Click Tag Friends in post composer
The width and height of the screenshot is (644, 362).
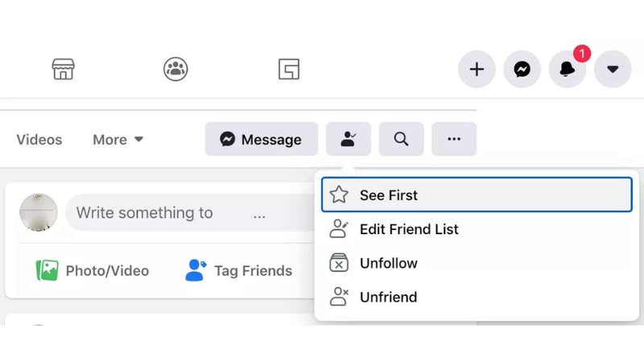(x=239, y=270)
